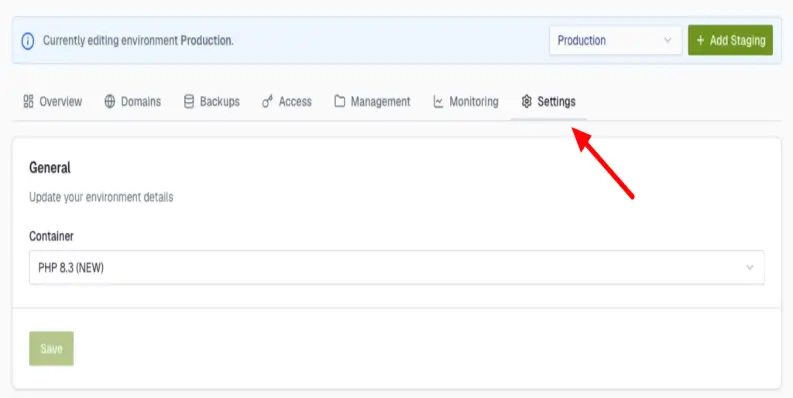Expand the environment selector chevron
The width and height of the screenshot is (793, 398).
668,40
